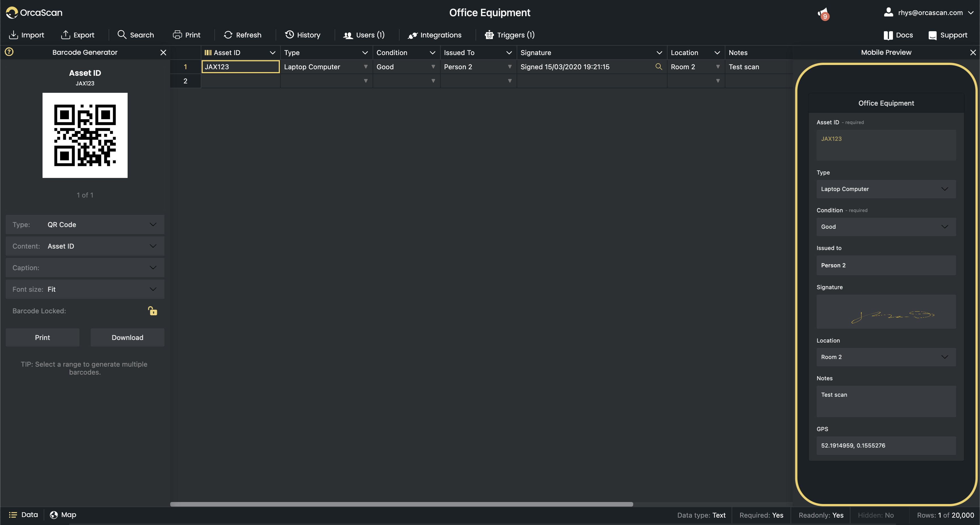The width and height of the screenshot is (980, 525).
Task: Select the Caption font size dropdown
Action: [x=84, y=289]
